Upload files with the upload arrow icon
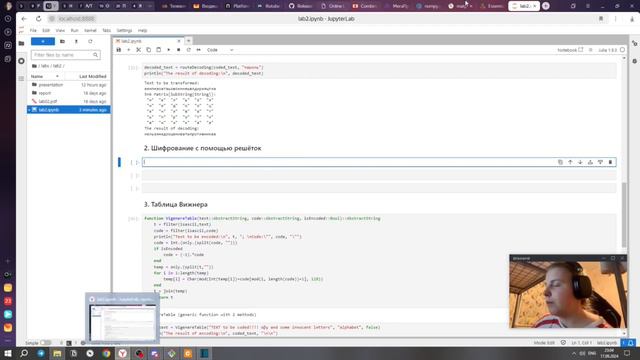The height and width of the screenshot is (360, 640). [76, 41]
